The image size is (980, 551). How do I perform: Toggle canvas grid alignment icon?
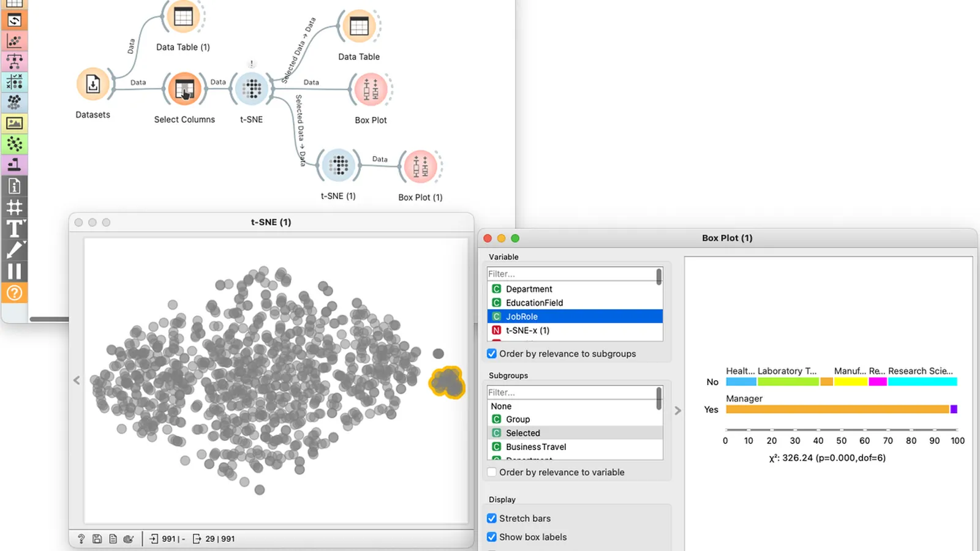(15, 208)
